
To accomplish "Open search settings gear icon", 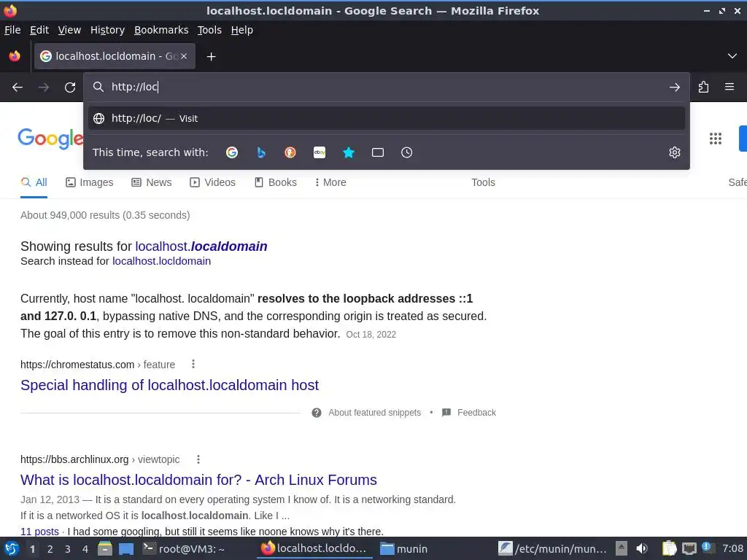I will [x=675, y=152].
